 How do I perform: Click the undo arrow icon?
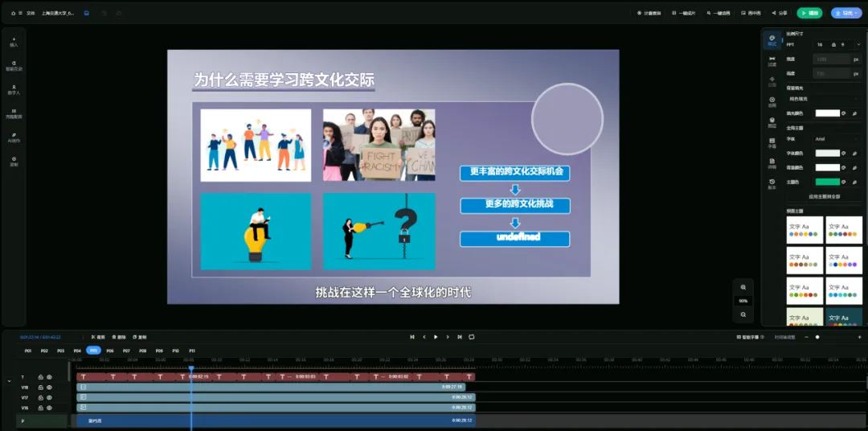pyautogui.click(x=104, y=13)
